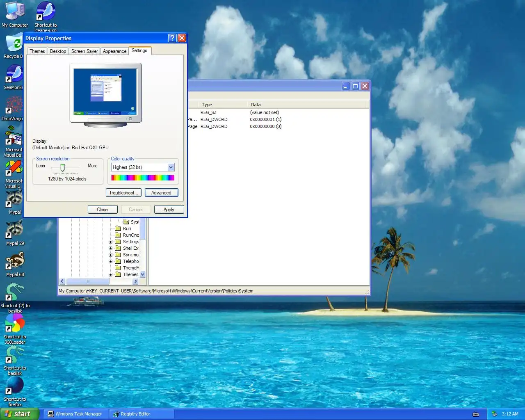Click the registry tree scroll down arrow
Image resolution: width=525 pixels, height=420 pixels.
pos(143,274)
